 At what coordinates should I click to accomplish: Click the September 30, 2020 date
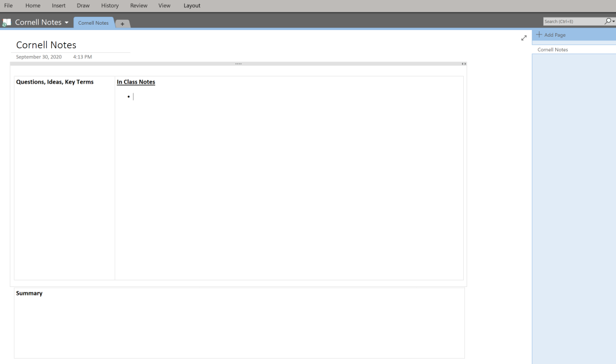(x=38, y=57)
